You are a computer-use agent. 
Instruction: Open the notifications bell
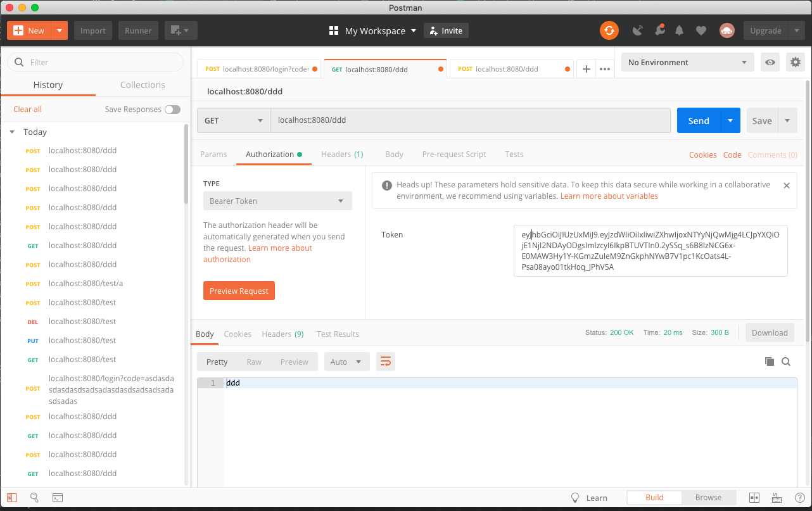click(680, 30)
